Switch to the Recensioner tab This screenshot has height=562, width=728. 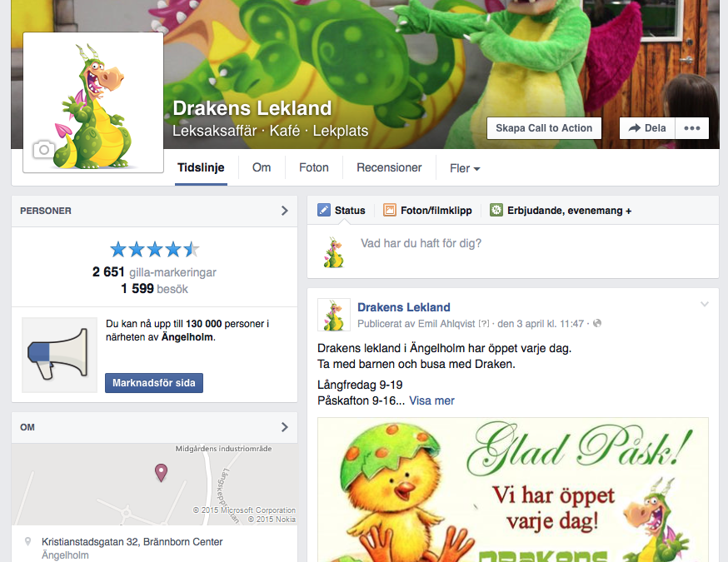[x=389, y=167]
